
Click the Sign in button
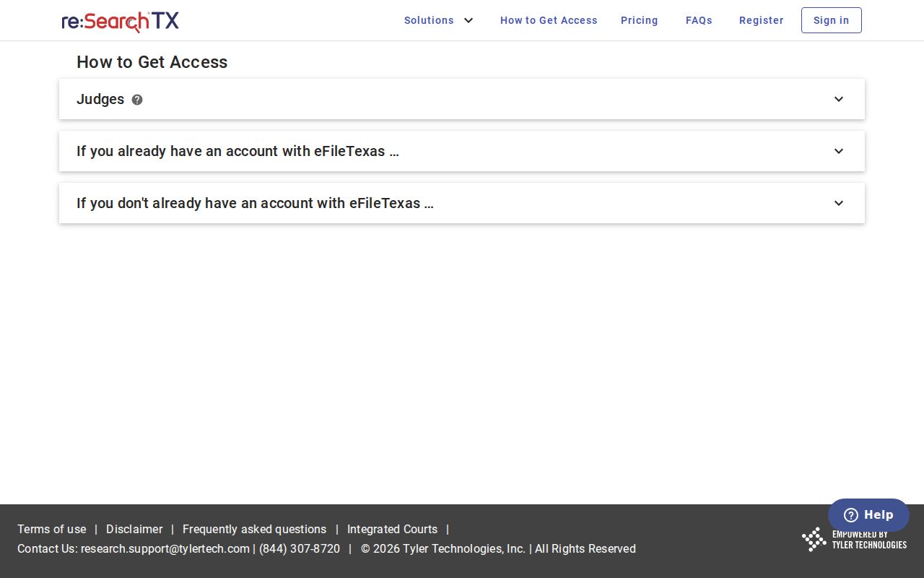pos(832,20)
